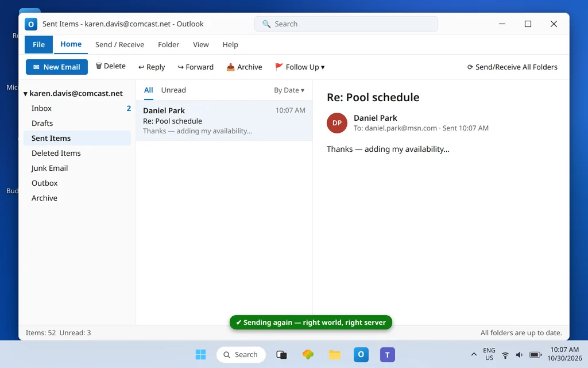This screenshot has height=368, width=588.
Task: Switch to the Unread filter tab
Action: (x=173, y=90)
